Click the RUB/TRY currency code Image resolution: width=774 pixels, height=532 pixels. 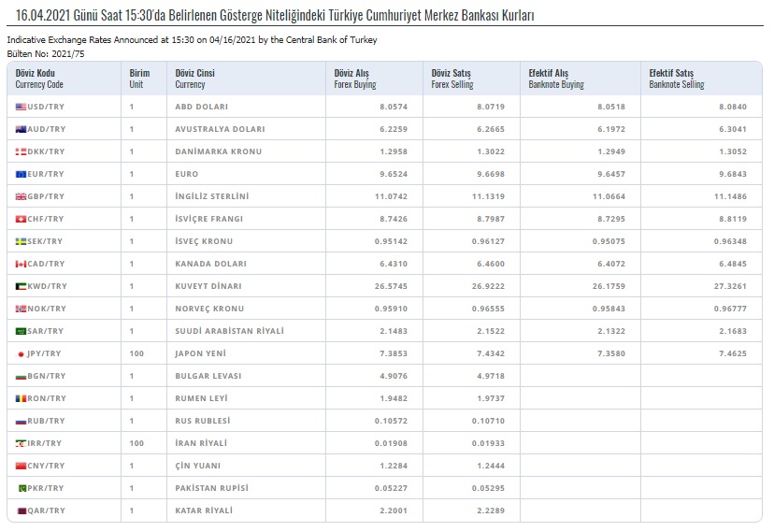coord(45,421)
